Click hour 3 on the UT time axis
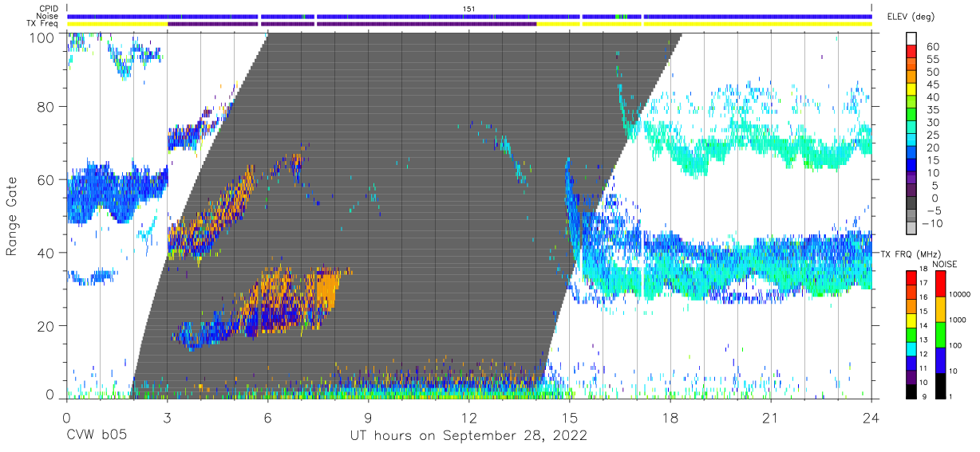The image size is (980, 452). [167, 418]
